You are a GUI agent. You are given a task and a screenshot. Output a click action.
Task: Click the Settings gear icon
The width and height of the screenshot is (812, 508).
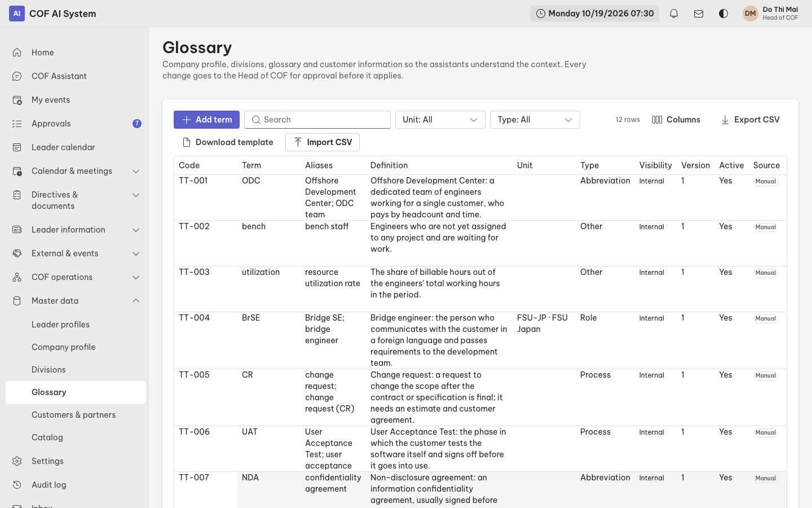(17, 461)
